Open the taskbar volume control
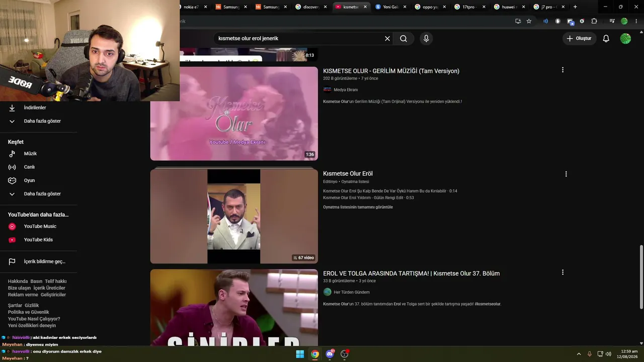The image size is (644, 362). [x=608, y=354]
